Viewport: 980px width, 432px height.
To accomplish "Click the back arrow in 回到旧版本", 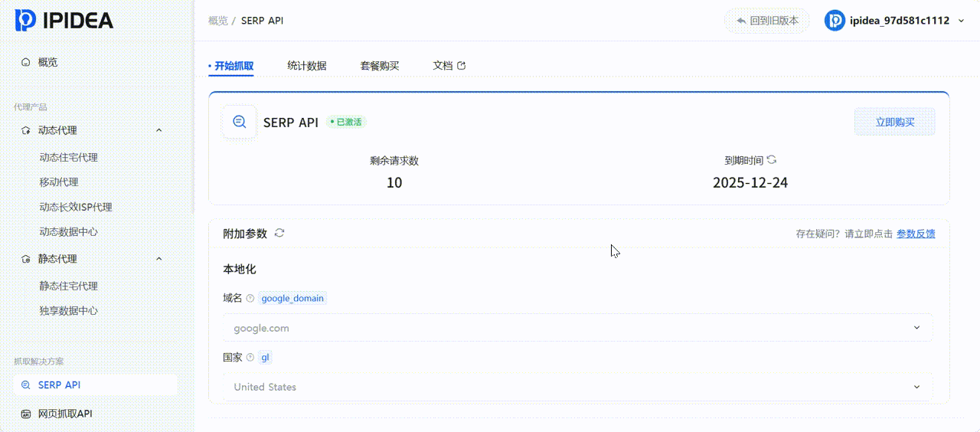I will (741, 21).
